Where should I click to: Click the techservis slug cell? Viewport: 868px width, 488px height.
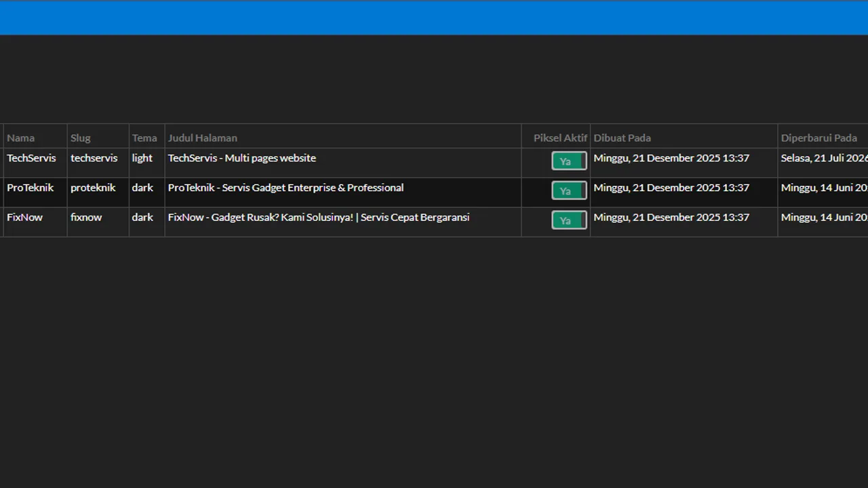98,163
